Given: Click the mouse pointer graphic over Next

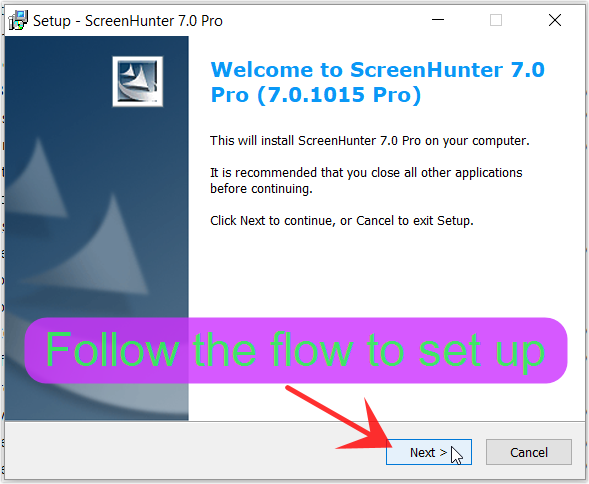Looking at the screenshot, I should [x=456, y=456].
